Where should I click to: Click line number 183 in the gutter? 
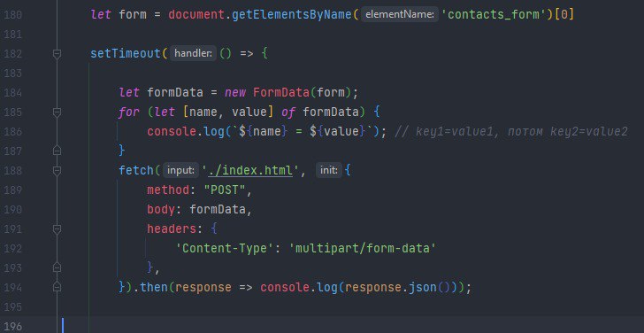12,74
